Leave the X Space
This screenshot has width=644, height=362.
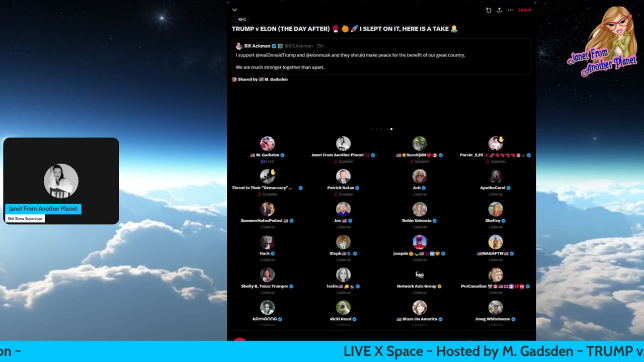point(524,10)
